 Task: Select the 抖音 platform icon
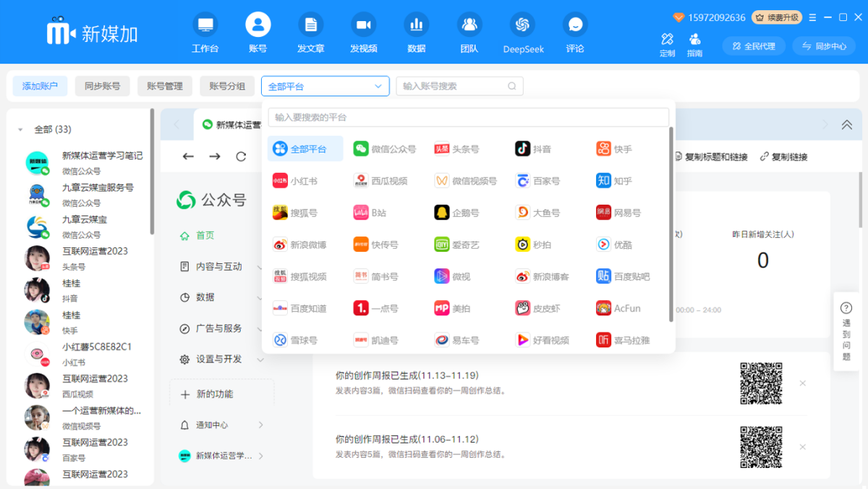pyautogui.click(x=533, y=148)
